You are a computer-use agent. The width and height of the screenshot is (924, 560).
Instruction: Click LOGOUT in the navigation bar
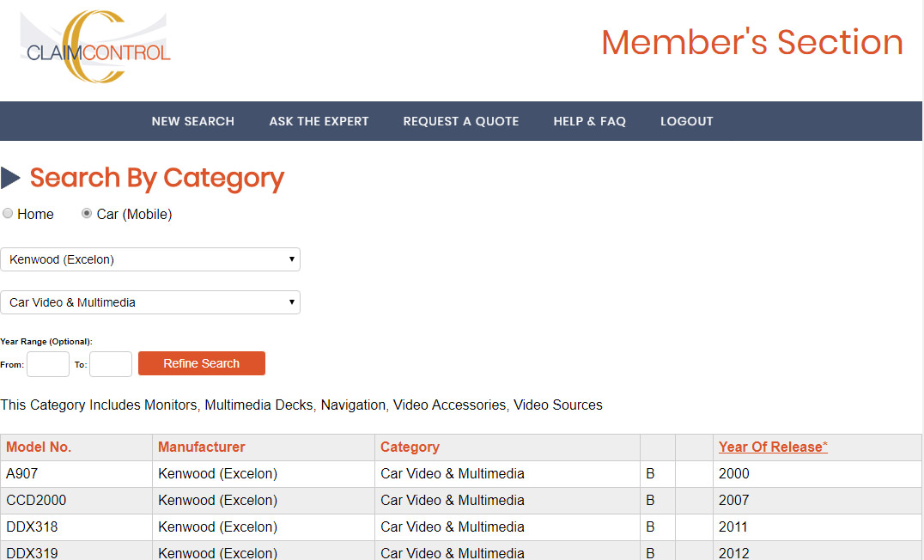pos(686,121)
